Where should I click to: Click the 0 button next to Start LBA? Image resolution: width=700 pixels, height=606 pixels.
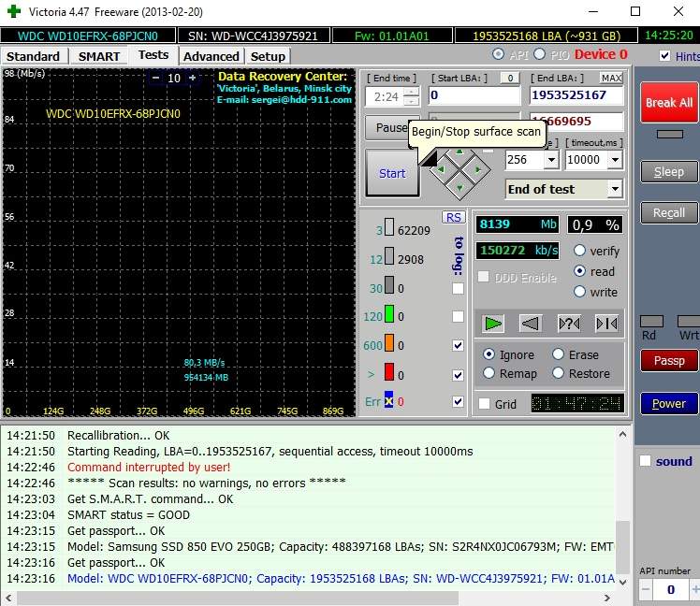coord(510,79)
